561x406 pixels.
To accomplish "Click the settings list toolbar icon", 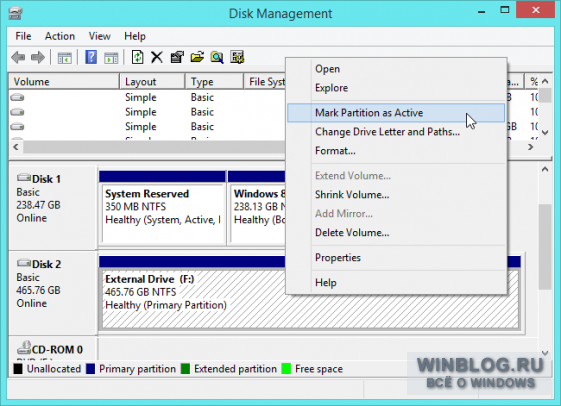I will 237,57.
